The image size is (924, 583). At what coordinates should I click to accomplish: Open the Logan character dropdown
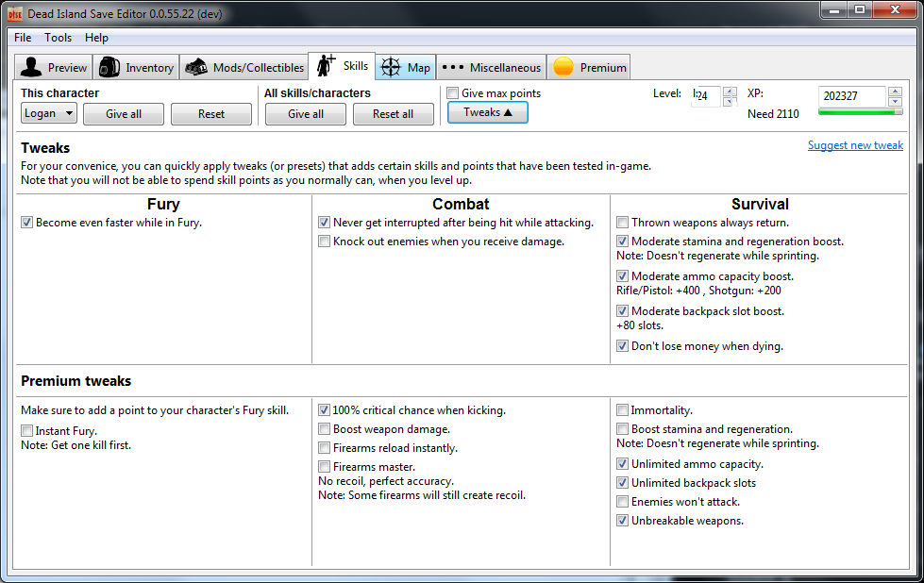49,113
